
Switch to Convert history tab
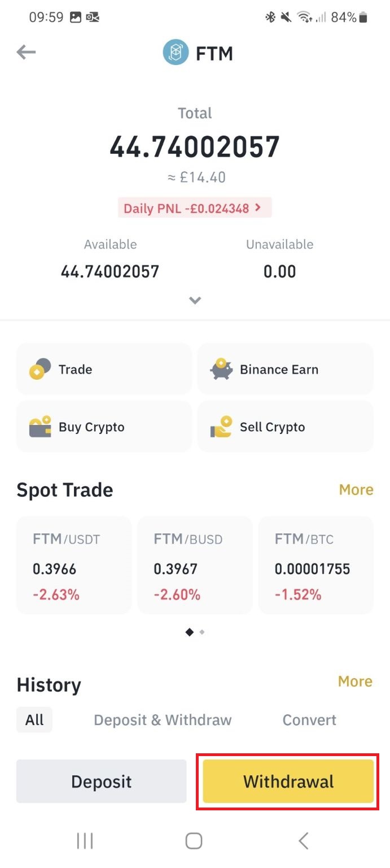pos(309,720)
